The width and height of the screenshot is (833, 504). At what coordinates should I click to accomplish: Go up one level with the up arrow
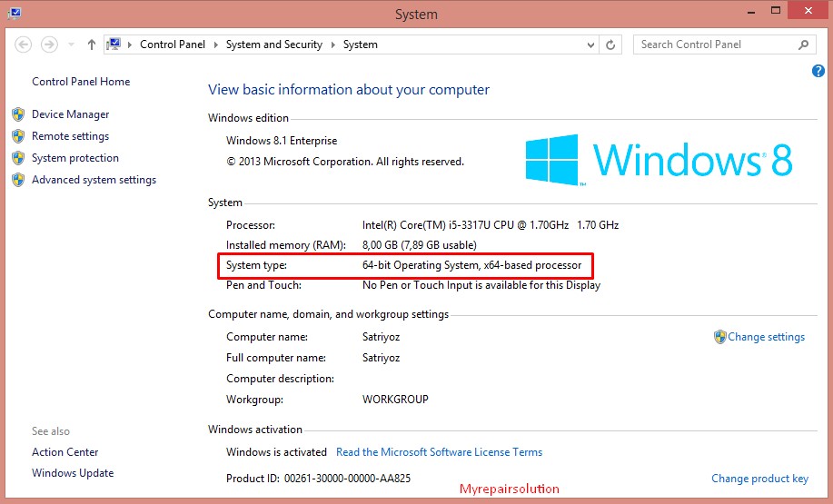tap(92, 44)
